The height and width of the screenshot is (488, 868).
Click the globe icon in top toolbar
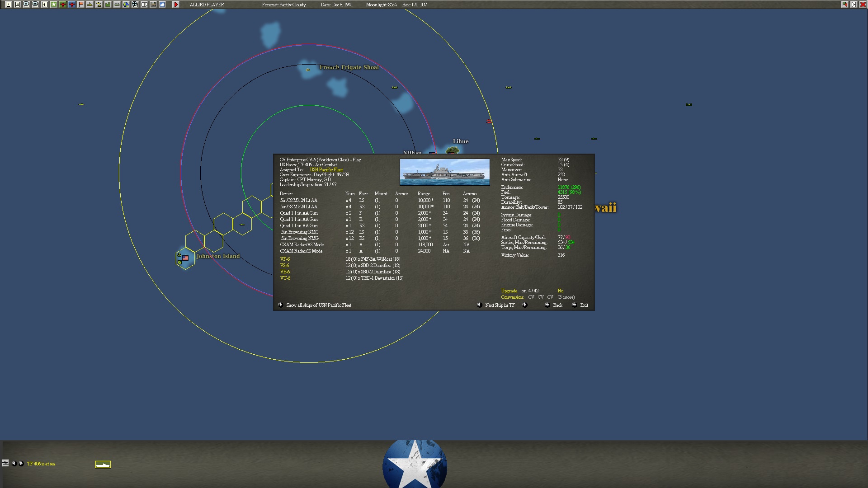pyautogui.click(x=126, y=5)
